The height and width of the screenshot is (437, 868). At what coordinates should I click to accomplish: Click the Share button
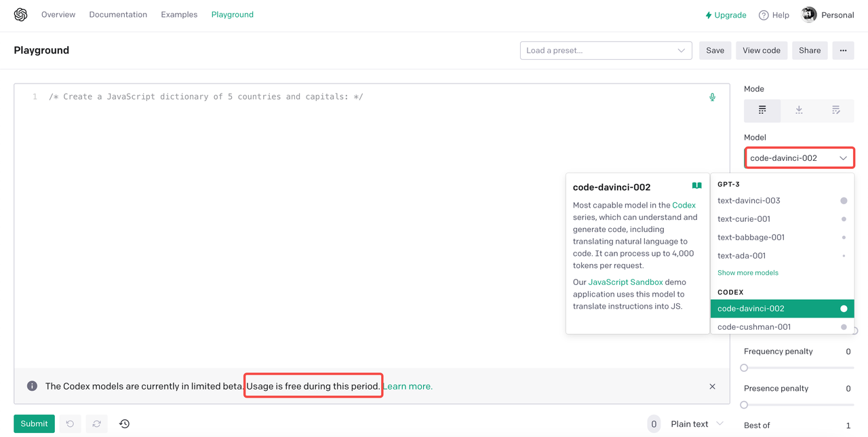tap(810, 50)
